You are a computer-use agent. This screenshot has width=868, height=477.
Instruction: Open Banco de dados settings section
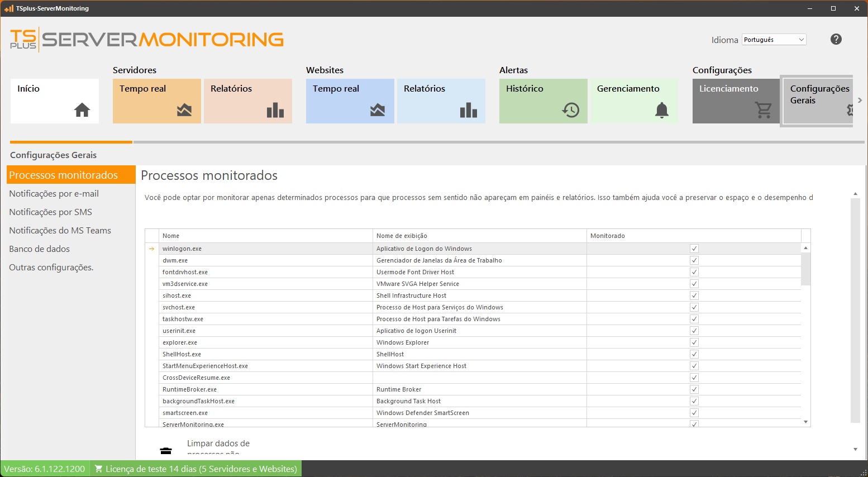pos(39,249)
